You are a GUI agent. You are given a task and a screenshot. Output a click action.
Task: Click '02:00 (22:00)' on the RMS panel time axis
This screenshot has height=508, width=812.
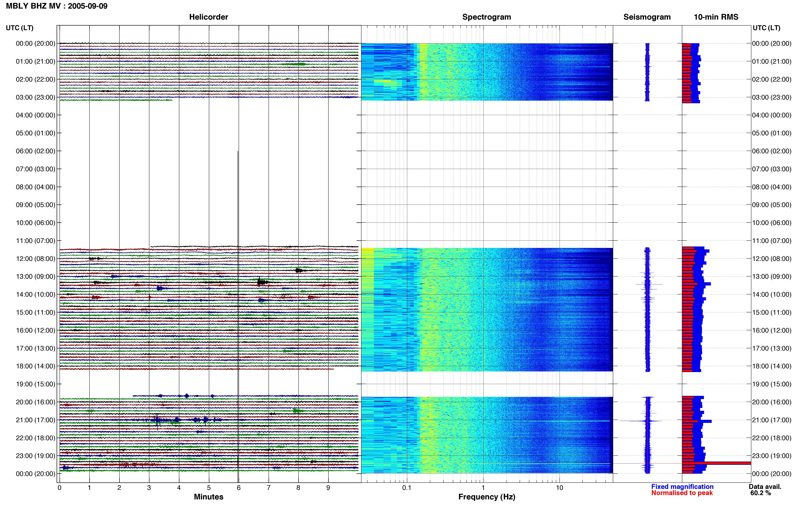coord(772,80)
